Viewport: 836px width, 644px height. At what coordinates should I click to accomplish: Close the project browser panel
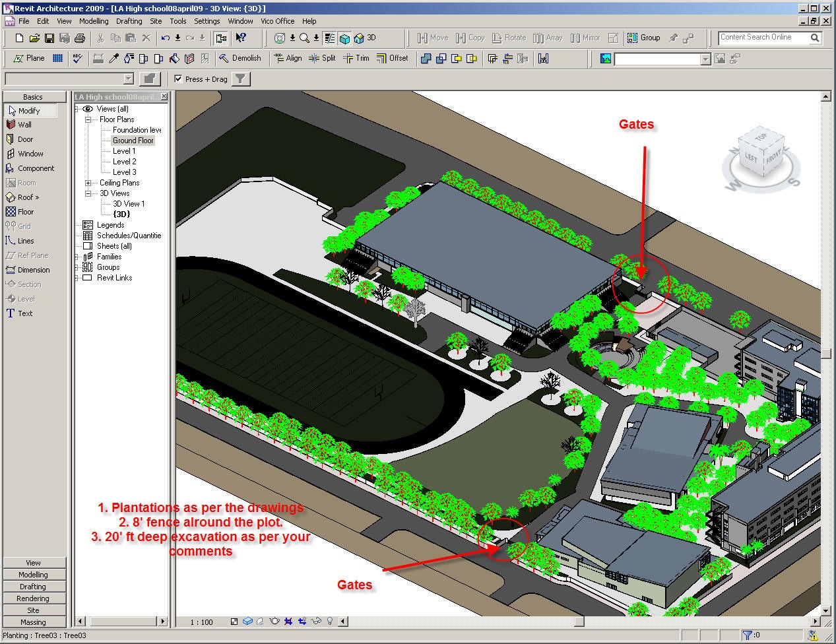point(164,97)
